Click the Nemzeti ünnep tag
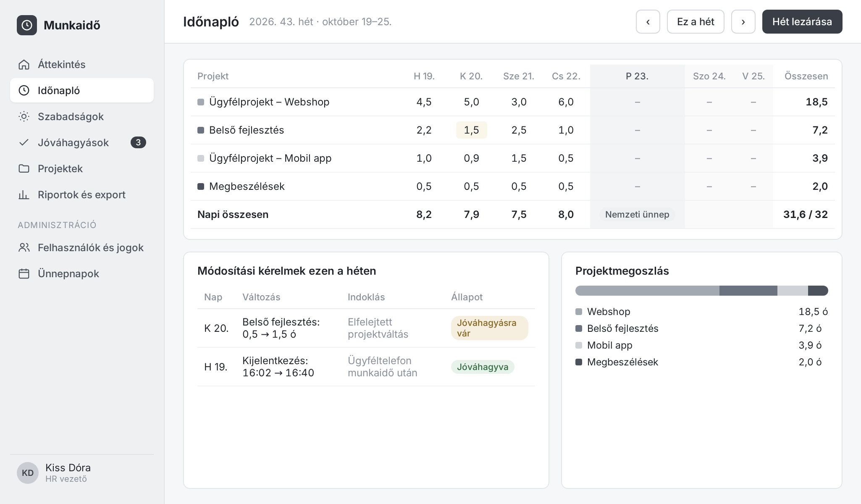 637,215
